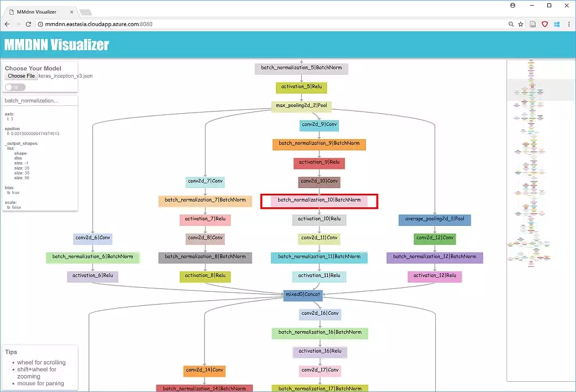Select the conv2d_14|Conv node

coord(204,371)
